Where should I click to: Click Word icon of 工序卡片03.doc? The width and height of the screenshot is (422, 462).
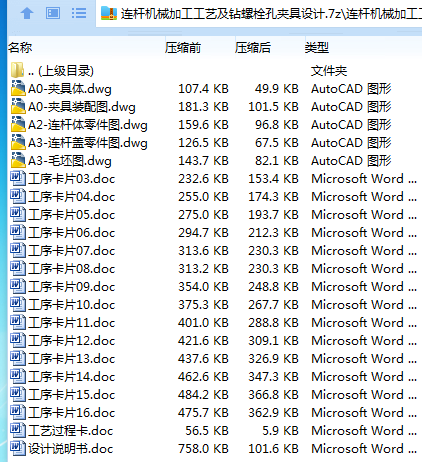coord(18,178)
